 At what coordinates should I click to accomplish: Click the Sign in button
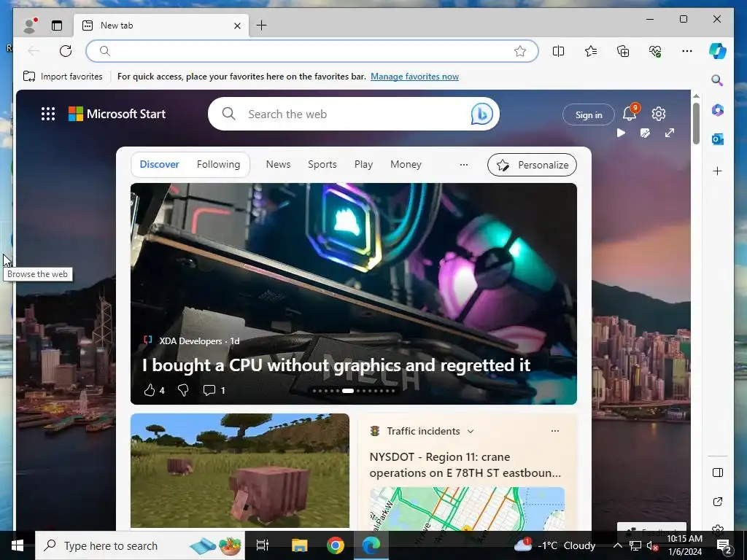click(589, 114)
